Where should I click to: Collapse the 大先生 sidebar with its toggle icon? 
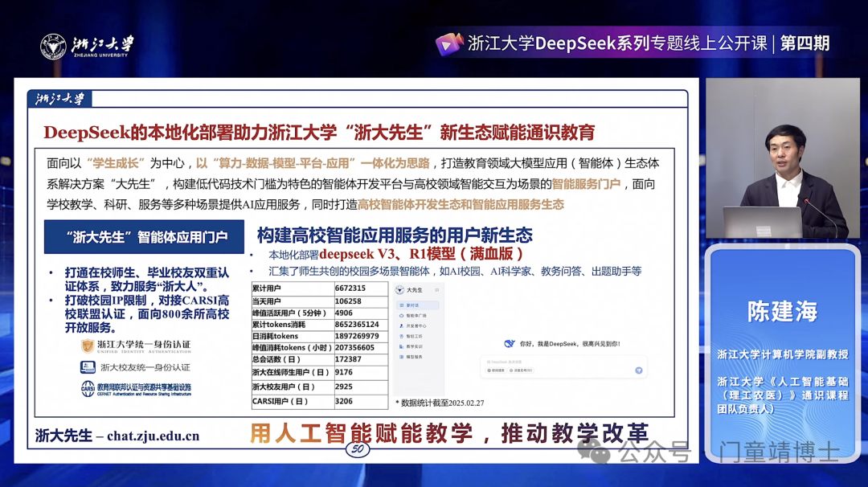click(x=436, y=290)
